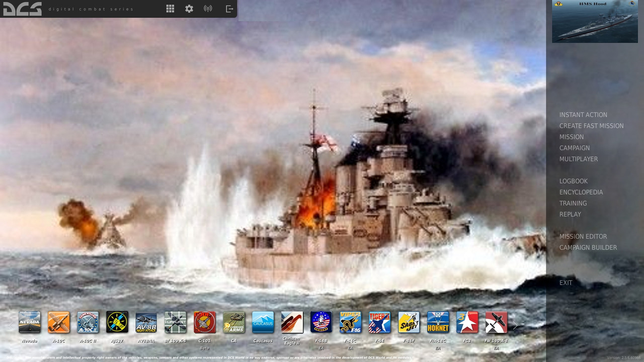Image resolution: width=644 pixels, height=362 pixels.
Task: Open the Encyclopedia
Action: coord(581,192)
